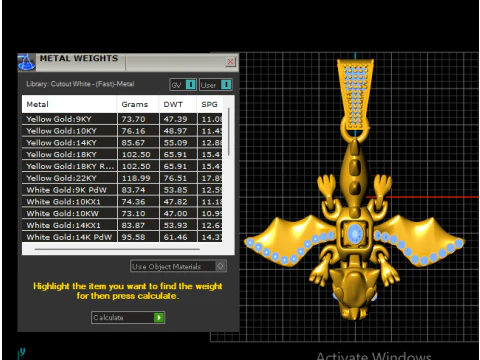This screenshot has width=480, height=360.
Task: Click the 76.16 grams value
Action: (x=133, y=131)
